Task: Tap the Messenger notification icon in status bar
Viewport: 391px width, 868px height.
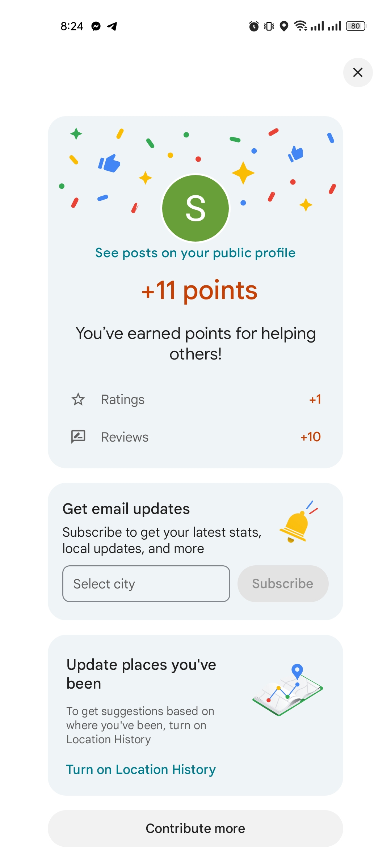Action: pos(96,26)
